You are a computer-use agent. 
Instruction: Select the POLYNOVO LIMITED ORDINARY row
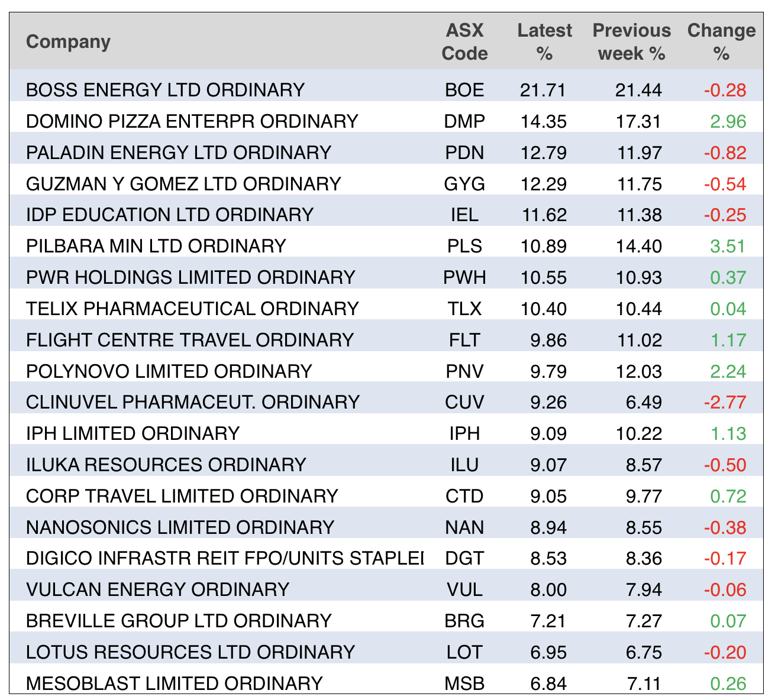tap(169, 371)
